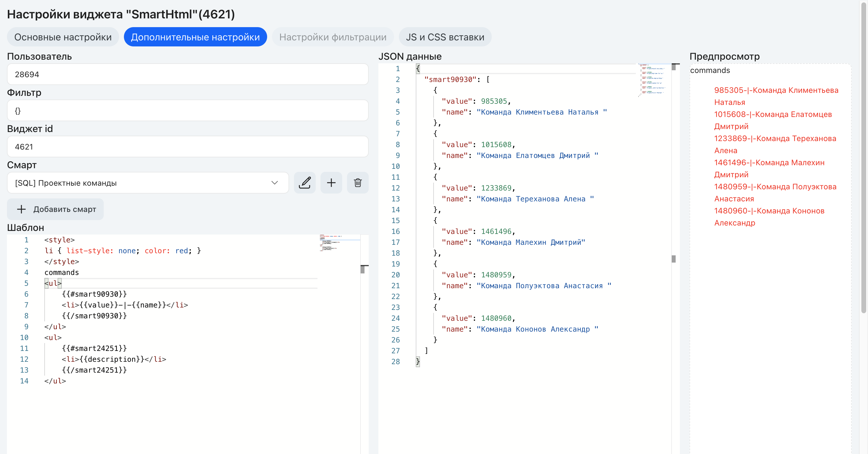Click the page vertical scrollbar

(x=863, y=158)
